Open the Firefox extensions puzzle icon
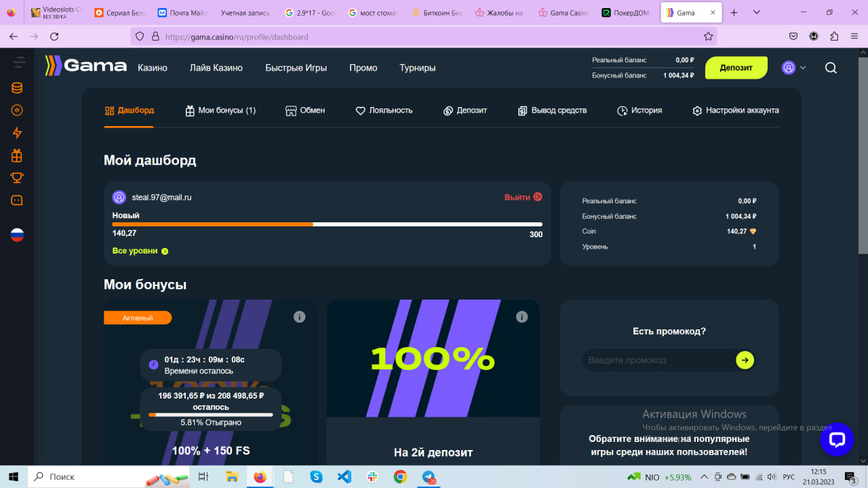 [834, 37]
